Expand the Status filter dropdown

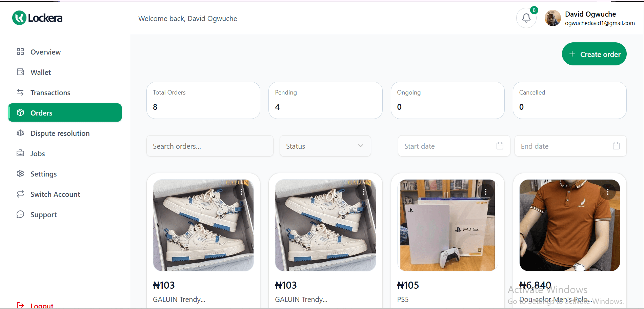point(325,146)
